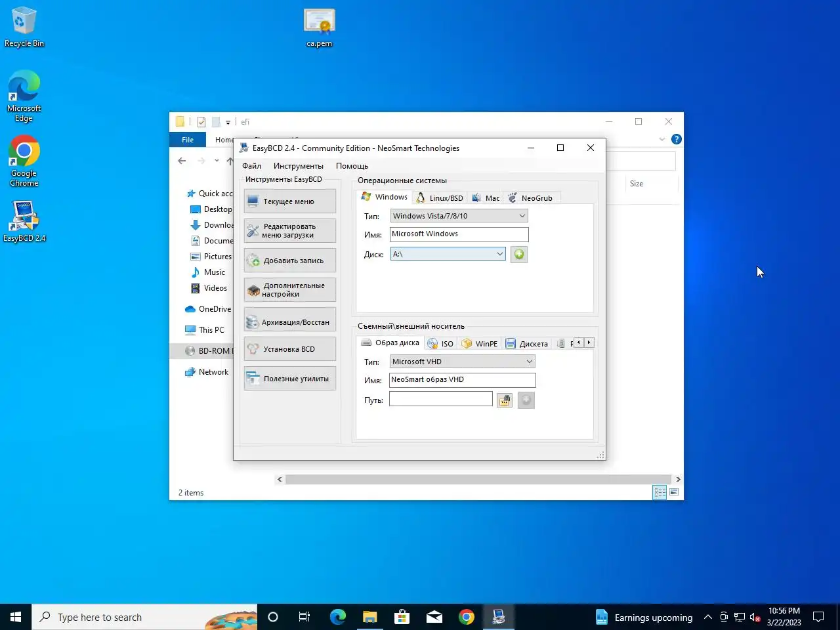
Task: Open Earnings upcoming news widget
Action: click(644, 617)
